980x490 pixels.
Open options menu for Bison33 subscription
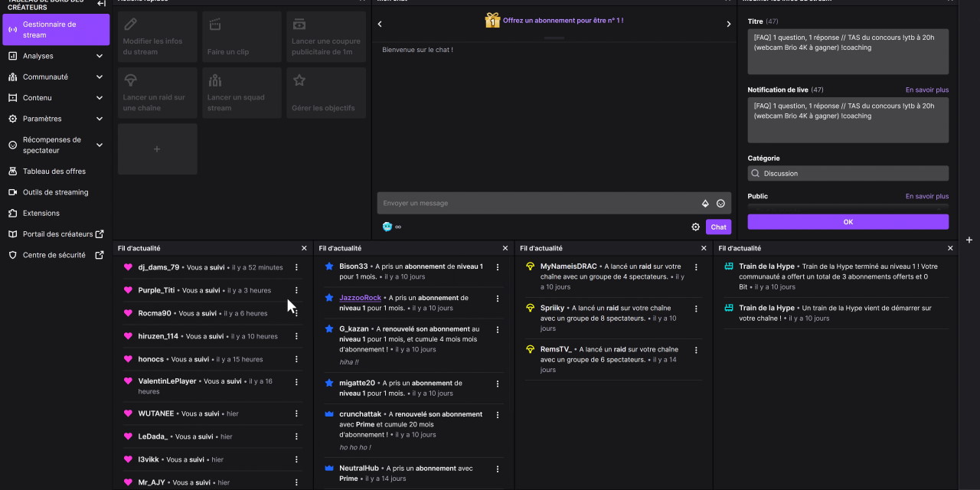coord(498,267)
